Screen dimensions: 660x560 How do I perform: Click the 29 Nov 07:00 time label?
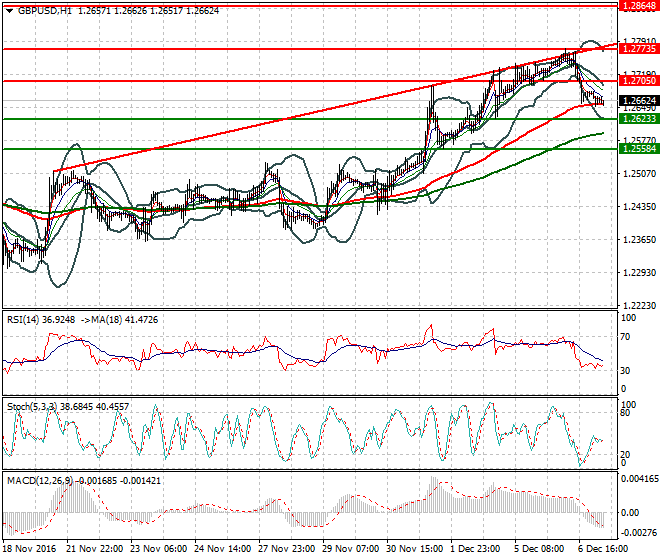pos(351,549)
